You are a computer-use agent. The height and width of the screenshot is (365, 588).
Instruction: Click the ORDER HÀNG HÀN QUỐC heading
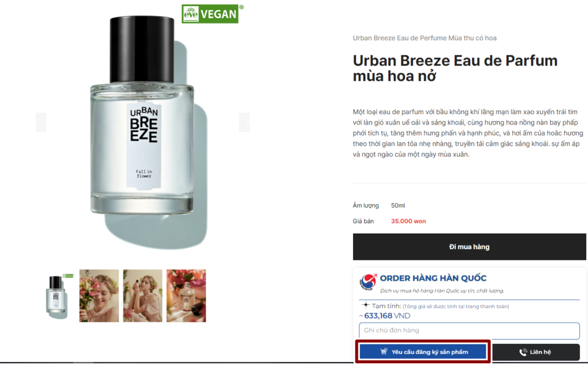click(x=433, y=278)
